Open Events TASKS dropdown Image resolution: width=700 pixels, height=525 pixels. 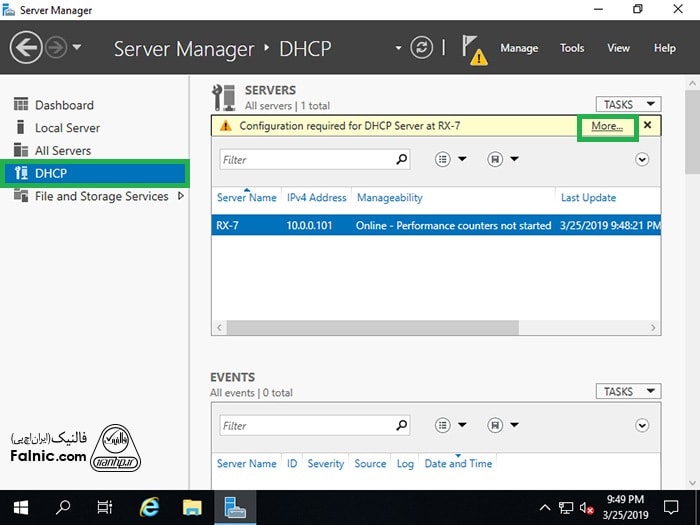628,391
